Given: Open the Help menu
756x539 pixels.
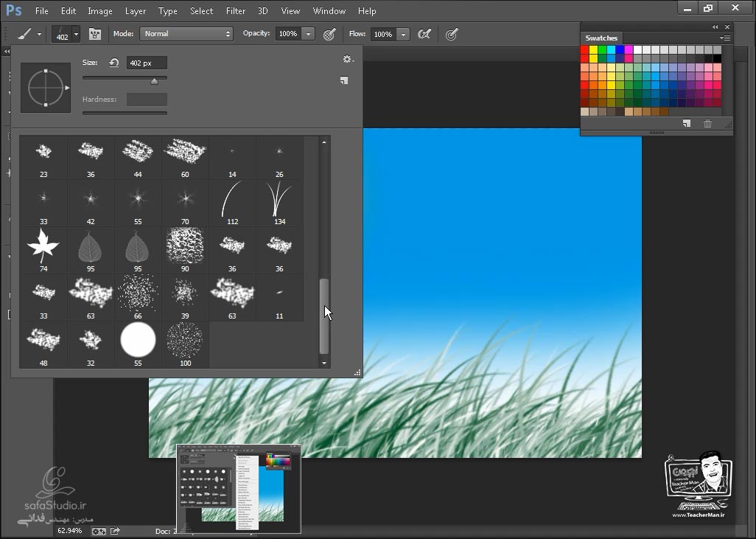Looking at the screenshot, I should coord(367,10).
